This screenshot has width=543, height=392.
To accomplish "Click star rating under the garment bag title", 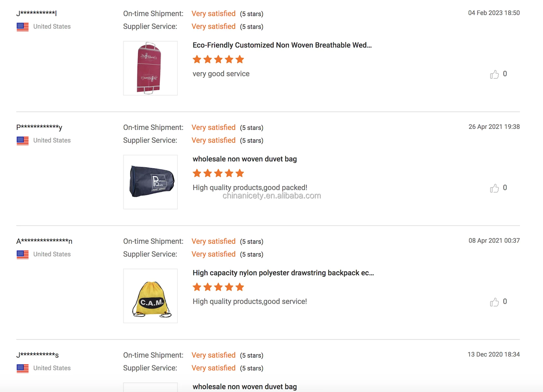I will point(218,59).
